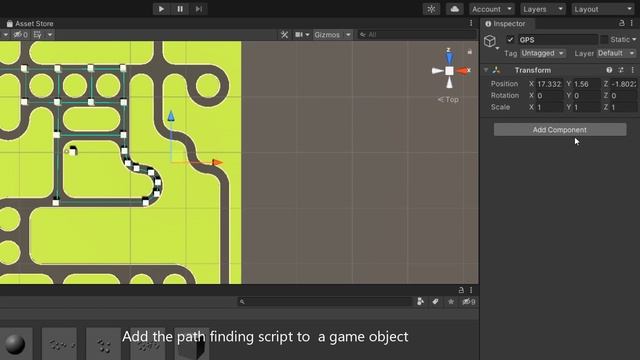Start play mode with the Play button
Image resolution: width=640 pixels, height=360 pixels.
pos(161,9)
